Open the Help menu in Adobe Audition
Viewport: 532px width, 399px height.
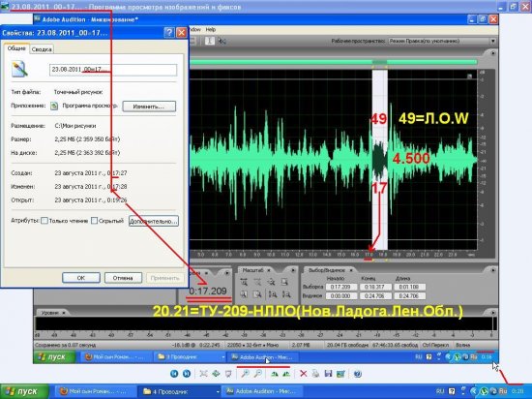coord(211,30)
